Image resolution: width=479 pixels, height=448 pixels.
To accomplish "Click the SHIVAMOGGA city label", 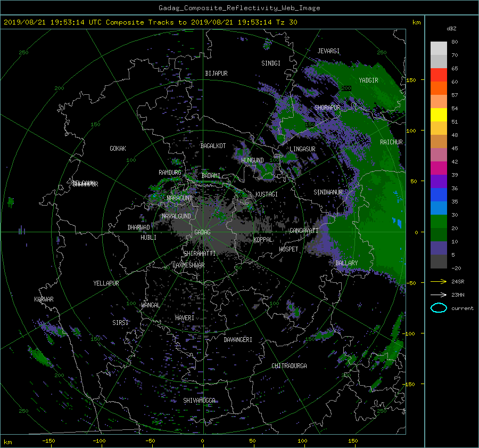I will tap(199, 401).
